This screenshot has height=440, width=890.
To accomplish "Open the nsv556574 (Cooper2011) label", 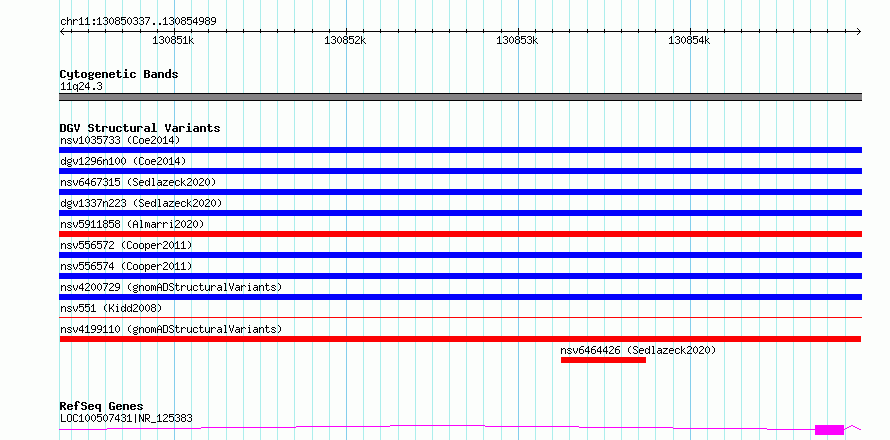I will coord(126,266).
